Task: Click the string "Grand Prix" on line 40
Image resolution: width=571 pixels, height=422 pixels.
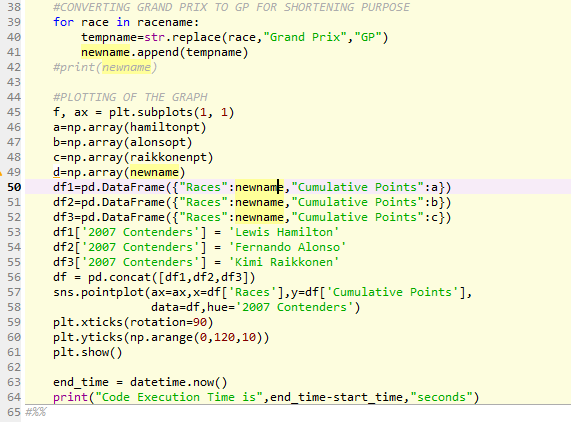Action: [x=304, y=37]
